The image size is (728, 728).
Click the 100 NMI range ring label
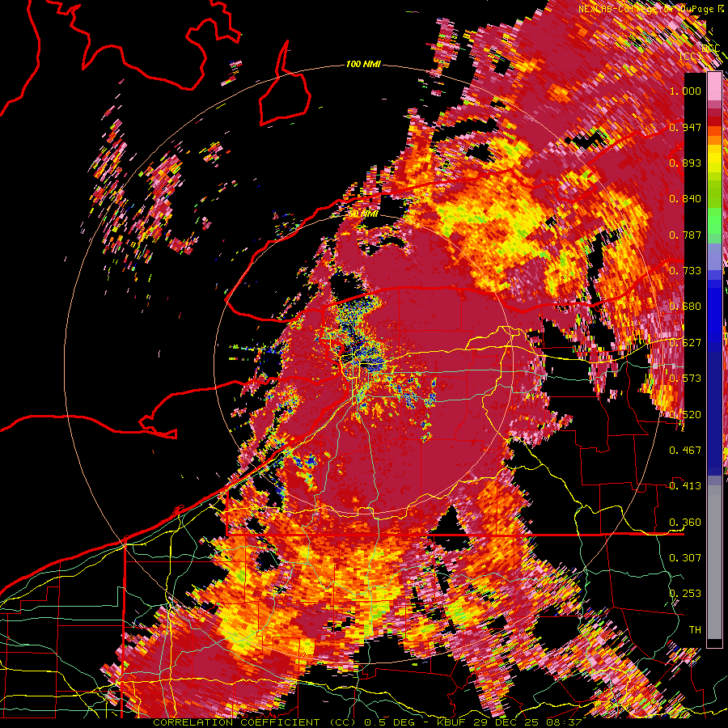click(x=363, y=64)
